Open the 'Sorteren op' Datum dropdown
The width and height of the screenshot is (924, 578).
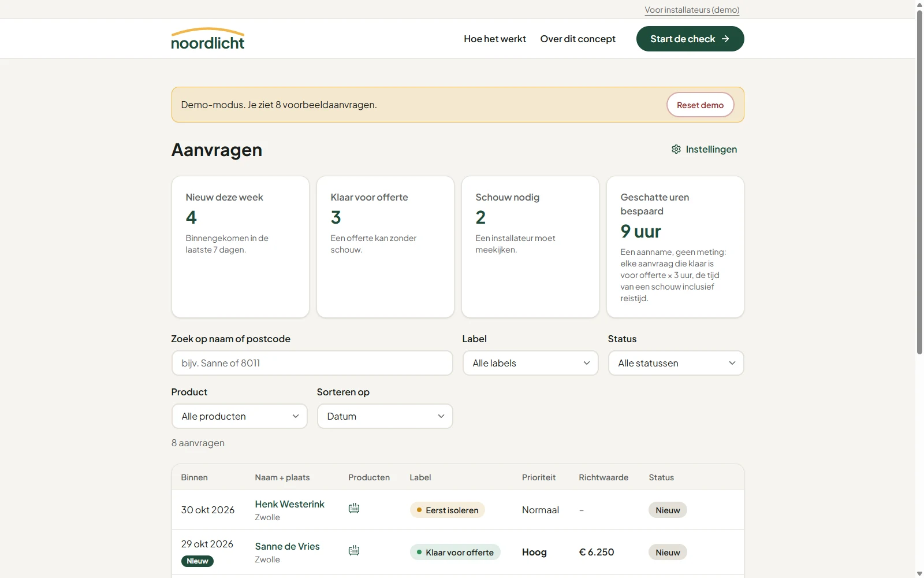coord(385,416)
